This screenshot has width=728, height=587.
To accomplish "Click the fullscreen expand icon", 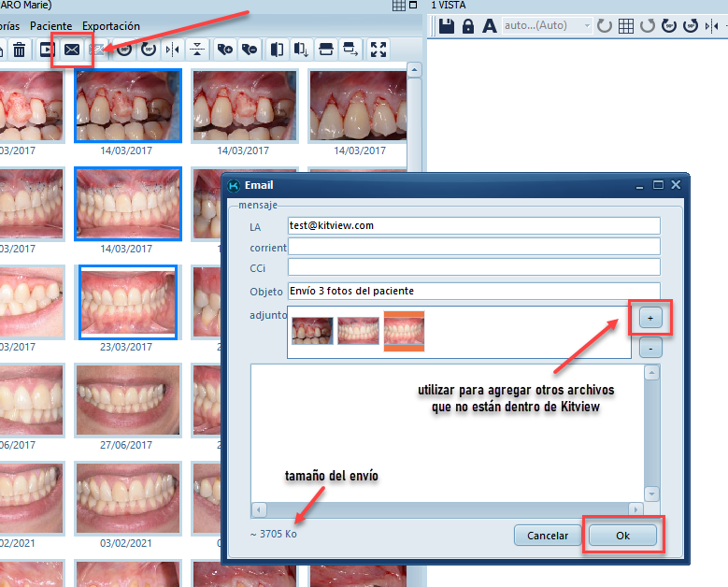I will click(x=378, y=50).
